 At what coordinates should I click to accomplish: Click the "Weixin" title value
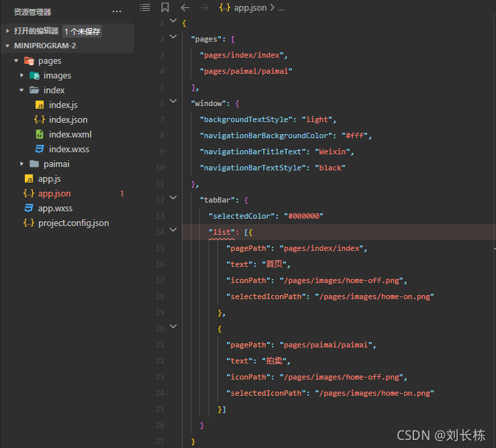click(332, 152)
